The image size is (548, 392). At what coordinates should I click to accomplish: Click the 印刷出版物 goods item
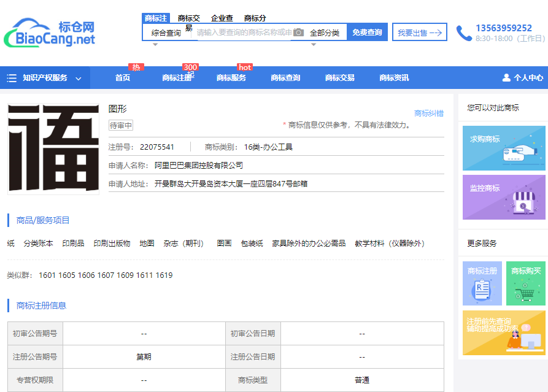click(x=112, y=244)
